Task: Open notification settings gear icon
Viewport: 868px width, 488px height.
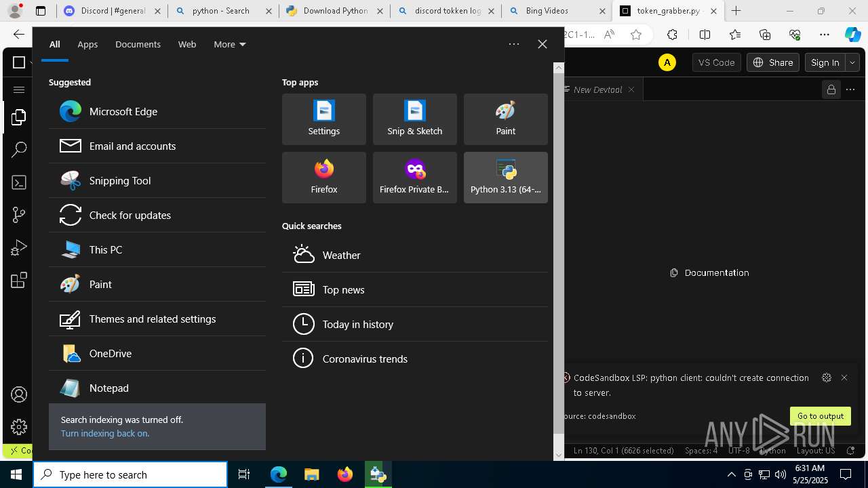Action: [827, 378]
